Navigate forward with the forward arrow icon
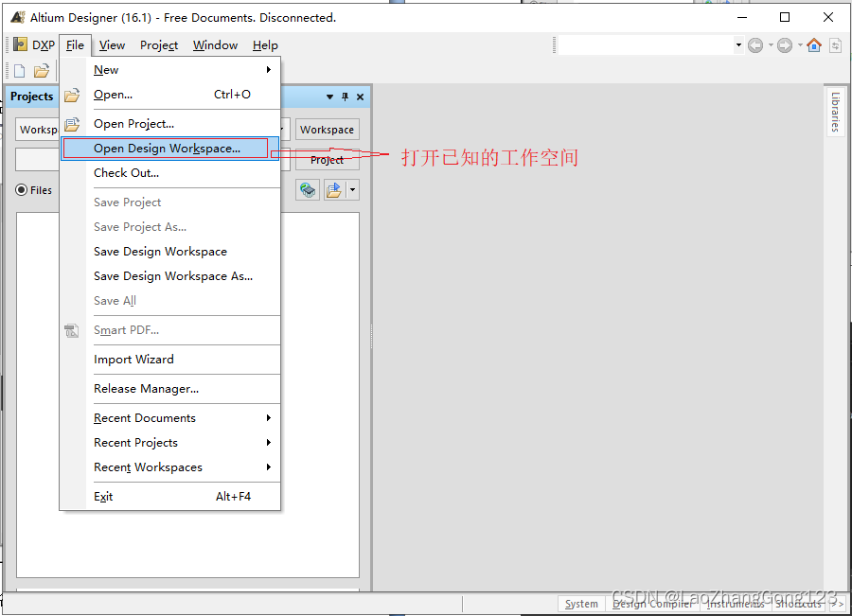The width and height of the screenshot is (852, 616). (785, 45)
